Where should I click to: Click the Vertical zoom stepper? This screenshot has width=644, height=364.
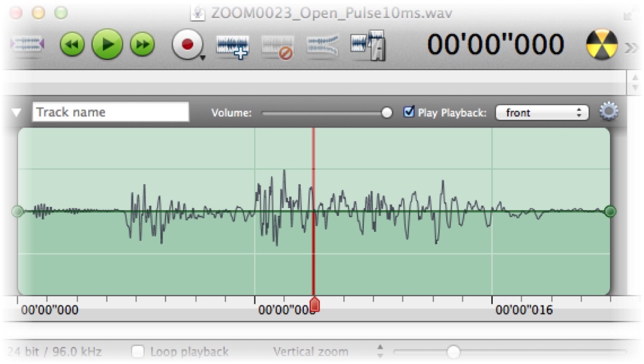coord(381,351)
